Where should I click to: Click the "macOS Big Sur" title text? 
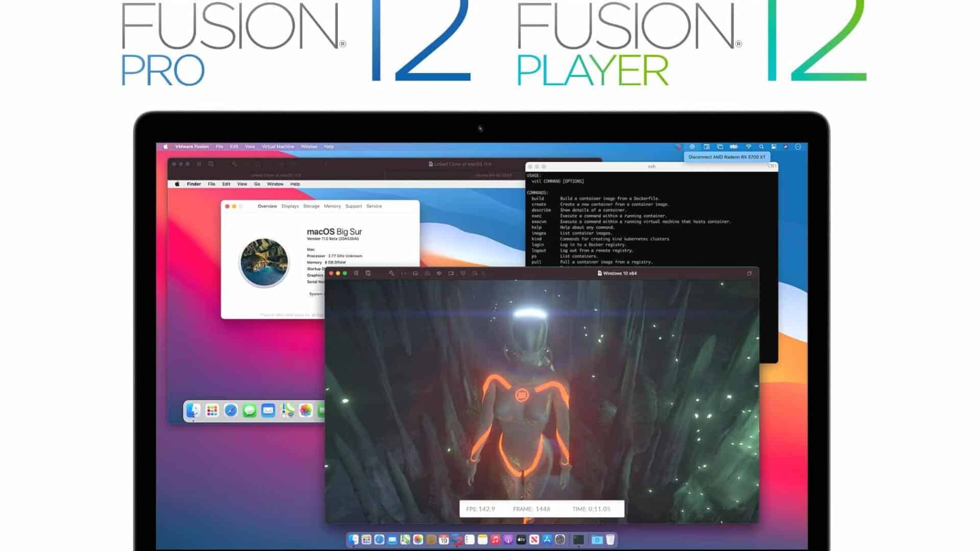click(x=334, y=232)
